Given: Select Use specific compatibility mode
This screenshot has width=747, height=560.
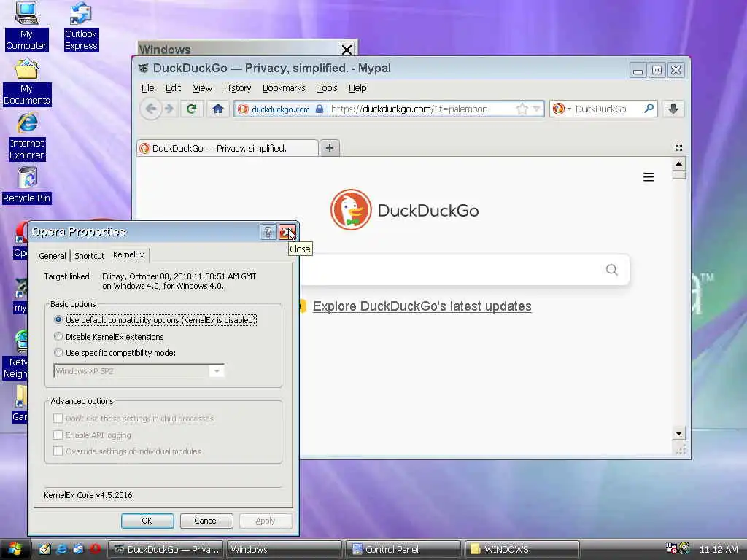Looking at the screenshot, I should [x=58, y=352].
